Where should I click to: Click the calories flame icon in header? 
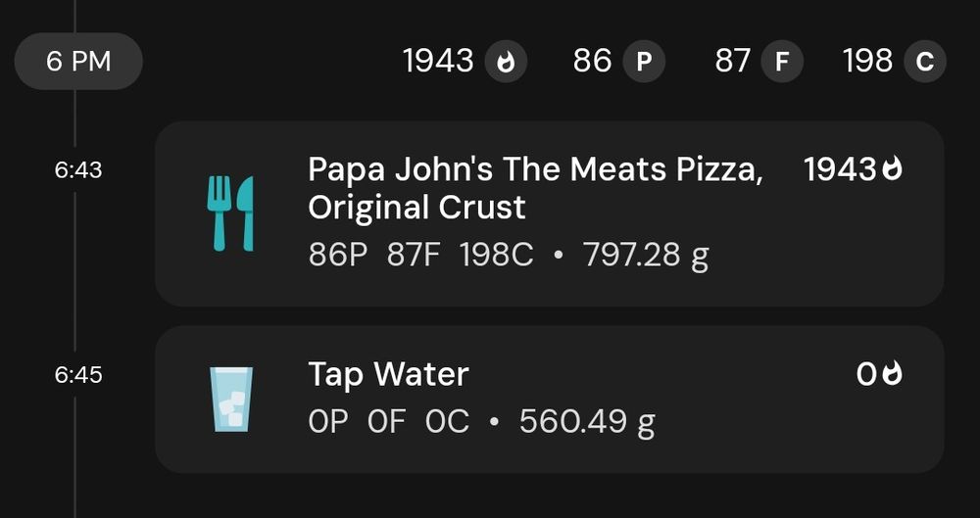point(505,63)
